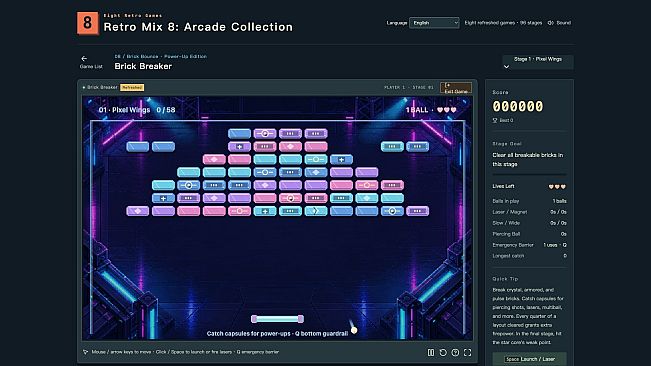Expand the stage selector chevron
651x366 pixels.
(506, 67)
